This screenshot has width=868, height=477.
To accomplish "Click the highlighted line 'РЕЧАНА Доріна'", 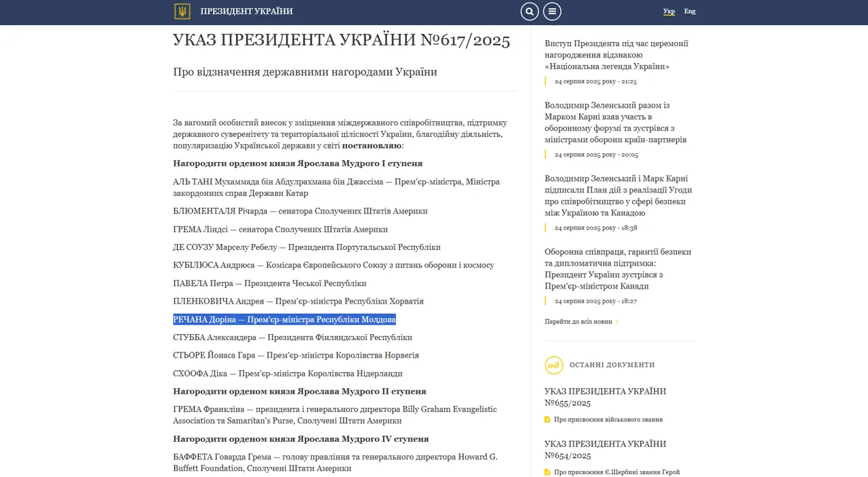I will [x=284, y=319].
